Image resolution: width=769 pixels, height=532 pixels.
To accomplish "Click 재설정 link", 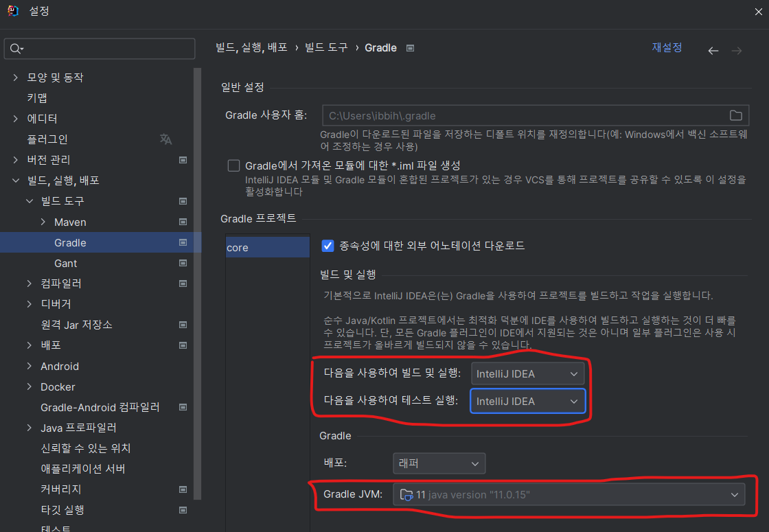I will pos(667,47).
